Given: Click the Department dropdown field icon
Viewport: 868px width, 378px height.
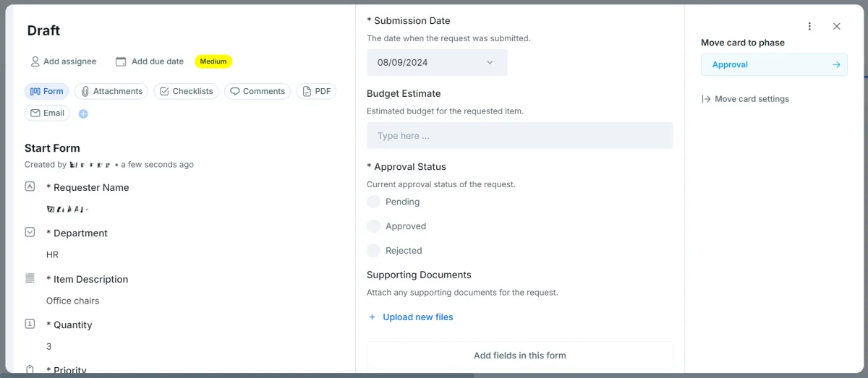Looking at the screenshot, I should (30, 232).
